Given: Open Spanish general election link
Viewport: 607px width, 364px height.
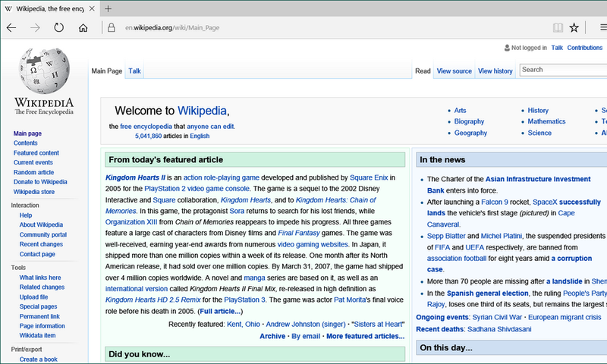Looking at the screenshot, I should coord(487,293).
